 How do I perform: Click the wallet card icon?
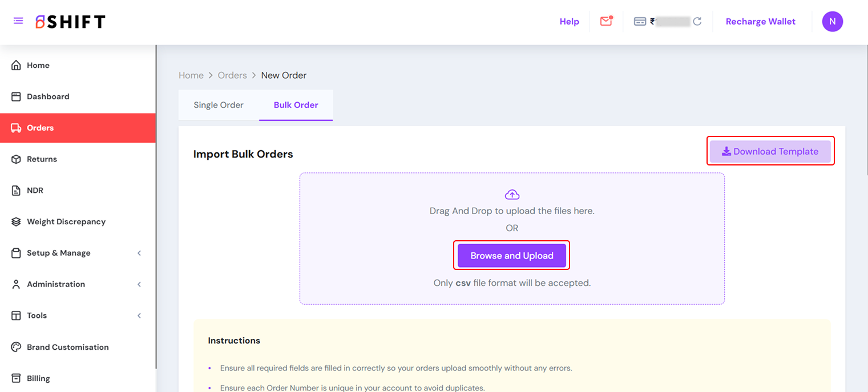pos(640,22)
